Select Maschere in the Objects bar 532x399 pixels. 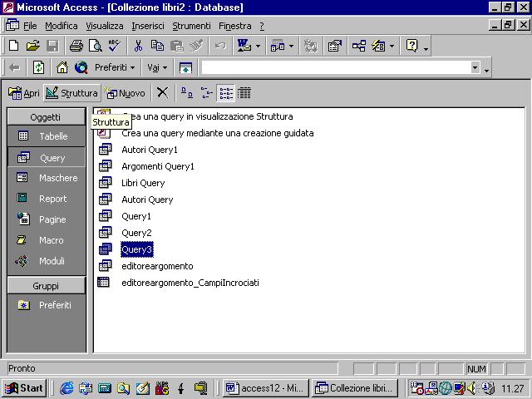pos(47,178)
